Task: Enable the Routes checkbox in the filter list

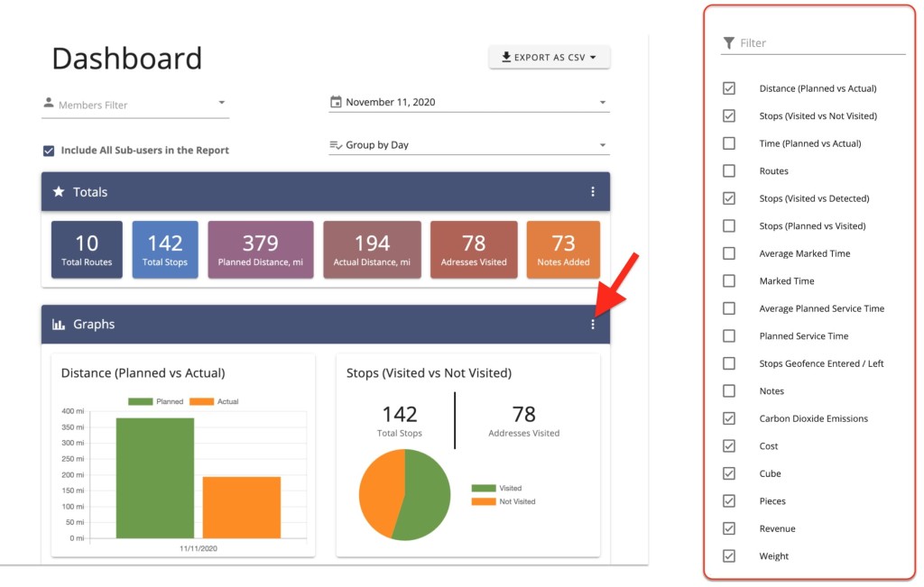Action: tap(728, 170)
